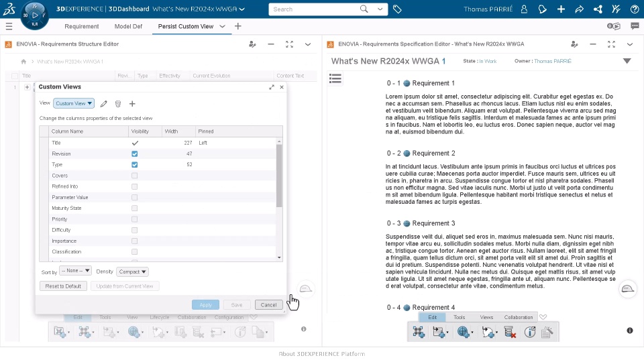This screenshot has height=362, width=644.
Task: Add a new custom view with plus icon
Action: [132, 104]
